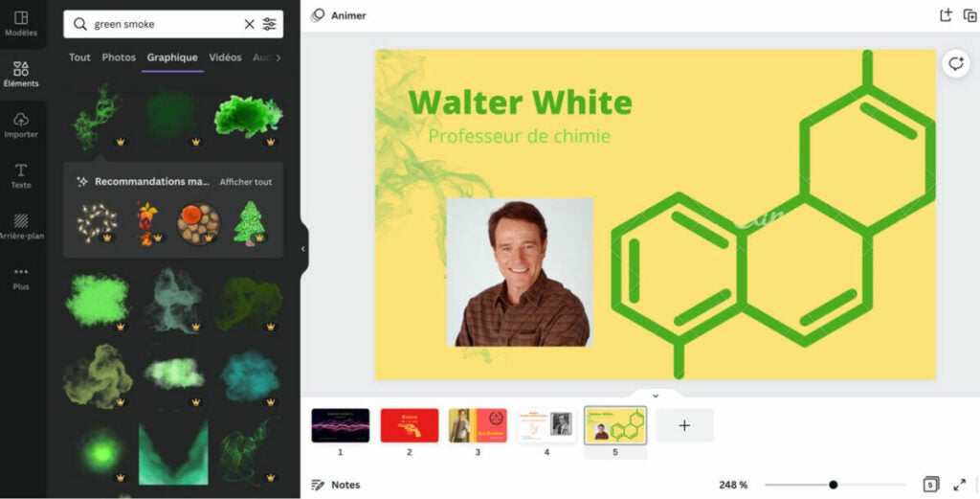Open the search filter settings icon
Image resolution: width=980 pixels, height=499 pixels.
(269, 24)
